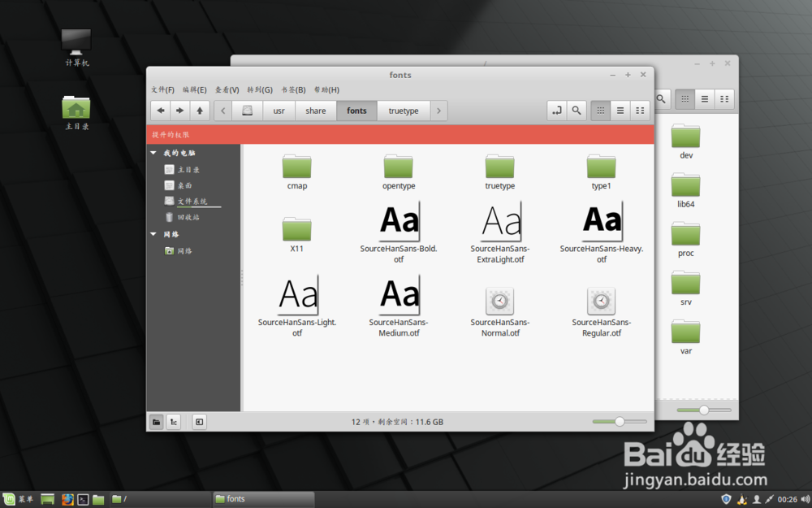812x508 pixels.
Task: Open the 查看(V) menu
Action: (227, 89)
